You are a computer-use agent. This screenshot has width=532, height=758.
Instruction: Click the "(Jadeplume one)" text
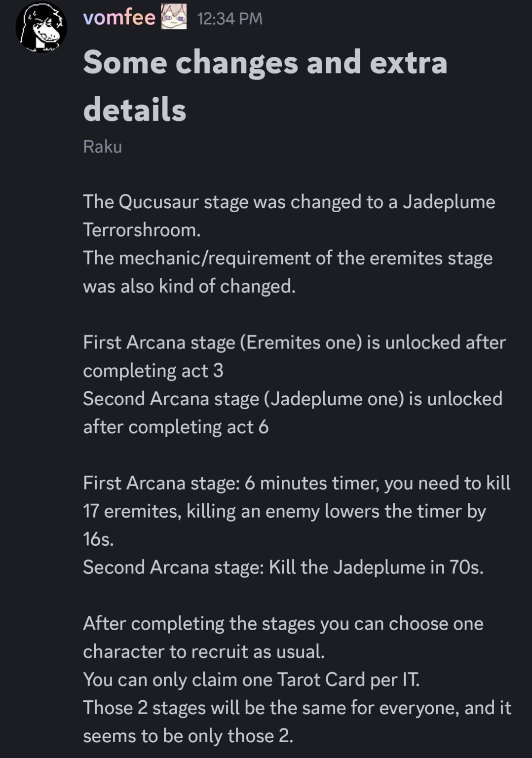[x=334, y=399]
